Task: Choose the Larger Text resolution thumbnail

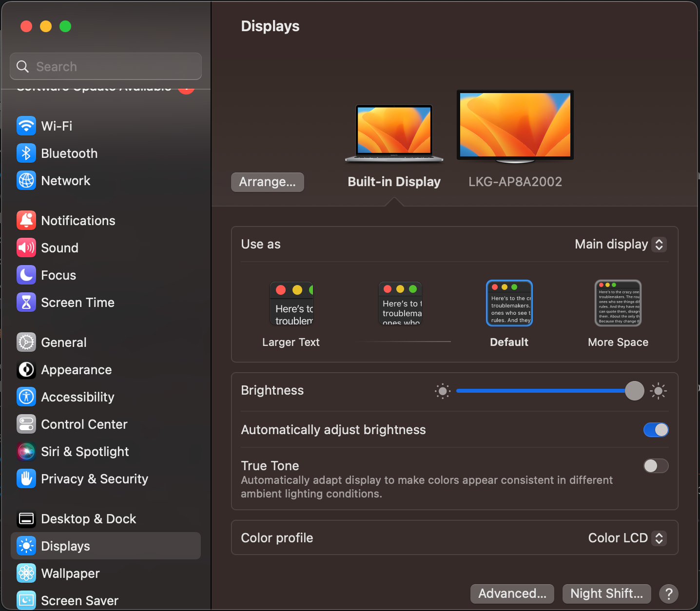Action: [x=292, y=303]
